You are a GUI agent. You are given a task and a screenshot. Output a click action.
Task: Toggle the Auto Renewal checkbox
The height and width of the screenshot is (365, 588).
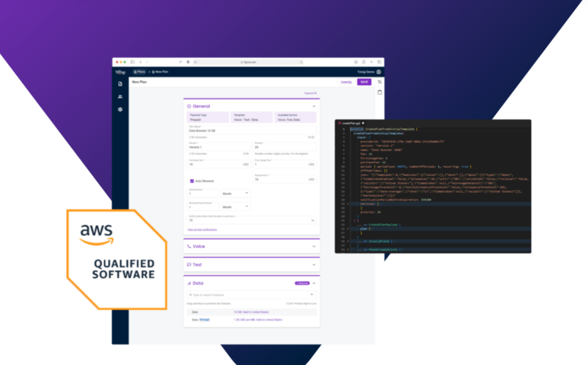pos(191,181)
